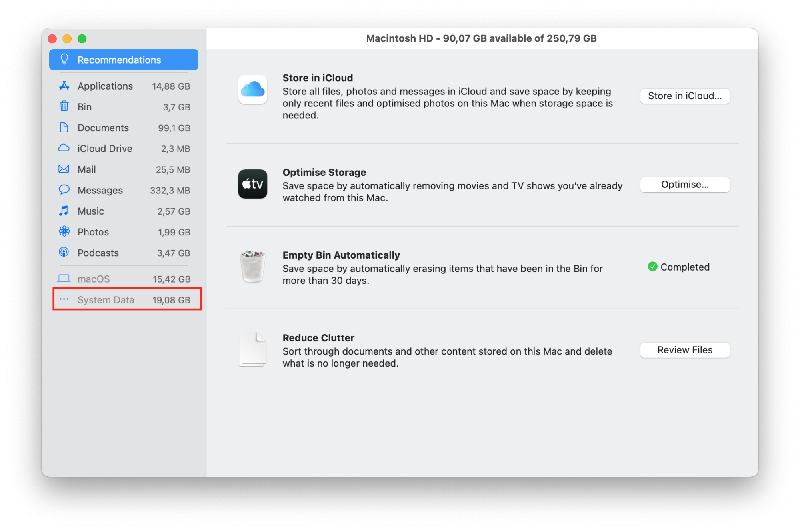Click the Photos flower icon
The image size is (800, 532).
click(x=64, y=231)
